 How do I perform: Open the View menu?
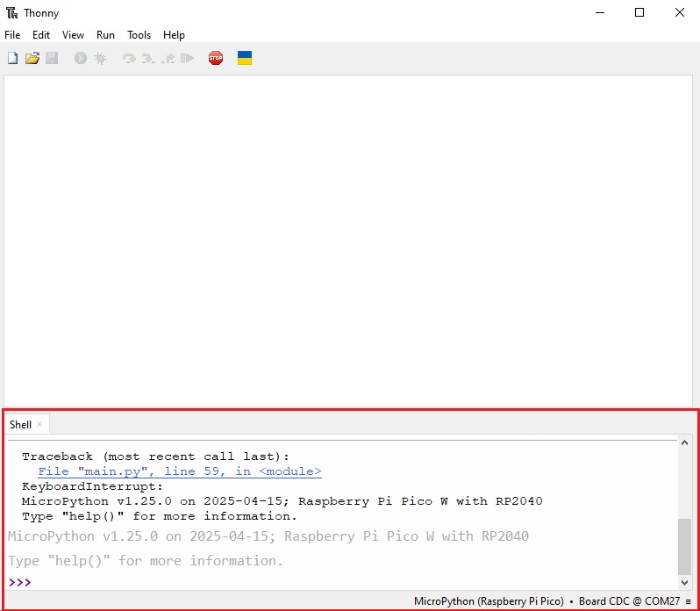[73, 35]
